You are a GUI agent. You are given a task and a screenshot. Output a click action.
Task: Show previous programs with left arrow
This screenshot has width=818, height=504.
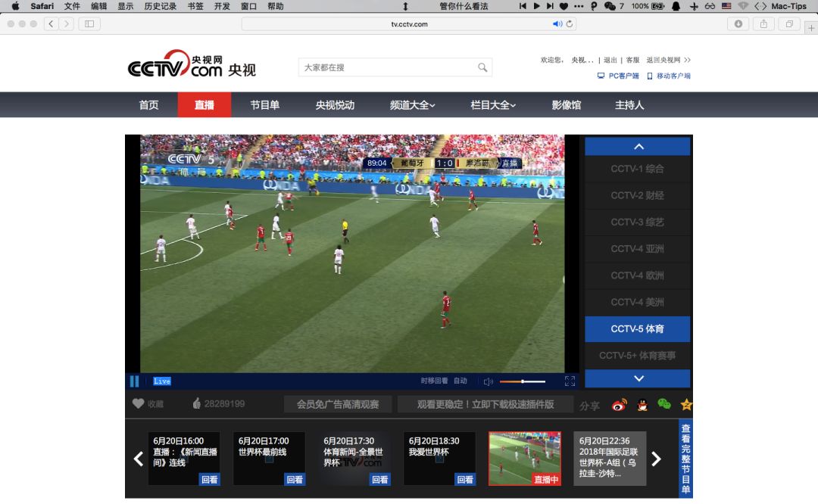click(139, 459)
